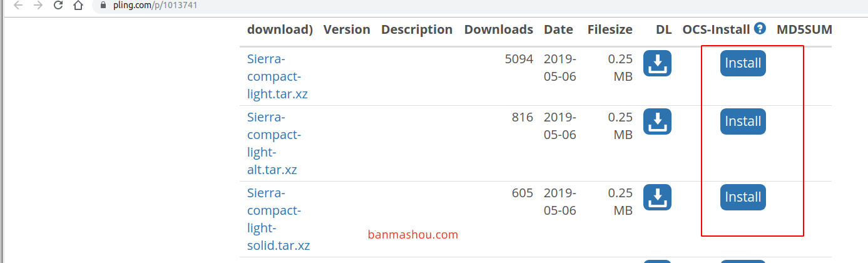Install Sierra-compact-light-alt.tar.xz

click(743, 121)
